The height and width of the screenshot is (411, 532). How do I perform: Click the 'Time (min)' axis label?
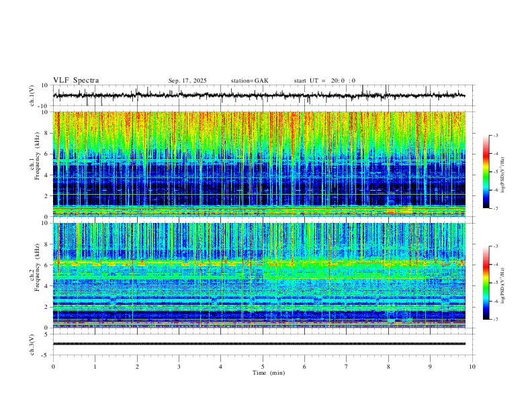click(269, 373)
